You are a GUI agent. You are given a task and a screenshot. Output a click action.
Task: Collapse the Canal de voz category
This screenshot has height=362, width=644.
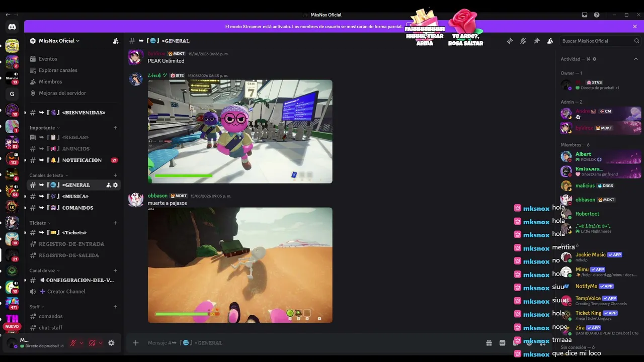pyautogui.click(x=44, y=270)
